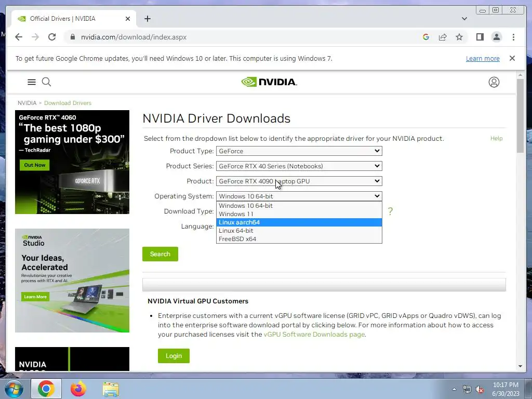This screenshot has width=532, height=399.
Task: Bookmark this page with star icon
Action: pos(459,37)
